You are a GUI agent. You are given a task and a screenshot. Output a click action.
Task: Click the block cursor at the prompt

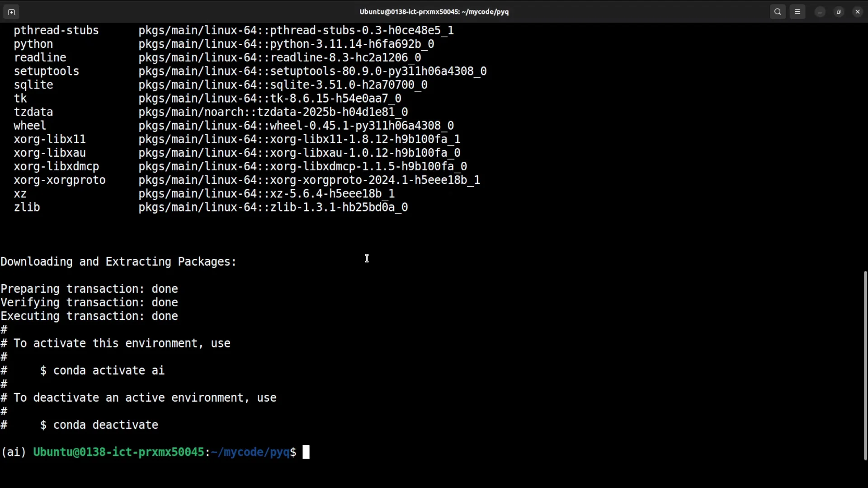(x=306, y=452)
